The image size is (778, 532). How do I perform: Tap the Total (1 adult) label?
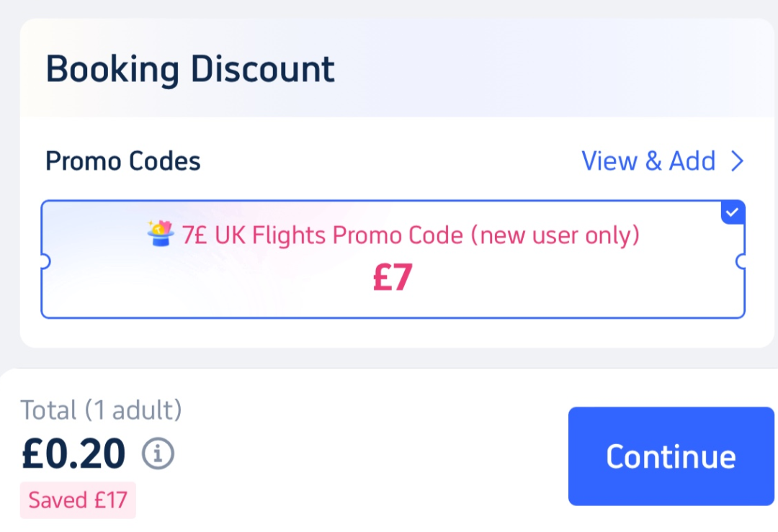click(x=101, y=410)
